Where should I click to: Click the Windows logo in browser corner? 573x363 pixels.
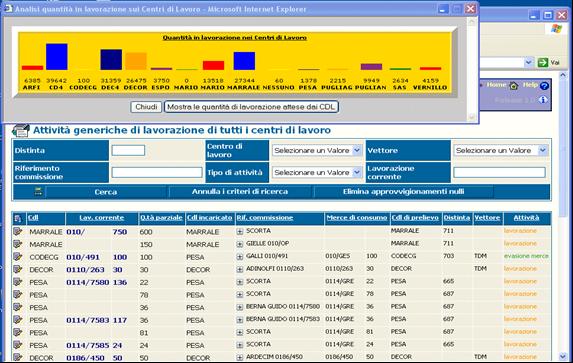[556, 29]
